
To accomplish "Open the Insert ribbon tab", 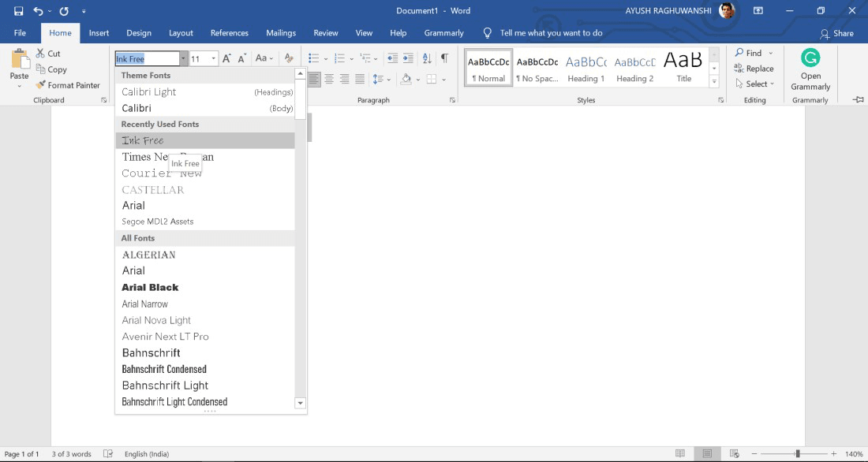I will pos(99,33).
